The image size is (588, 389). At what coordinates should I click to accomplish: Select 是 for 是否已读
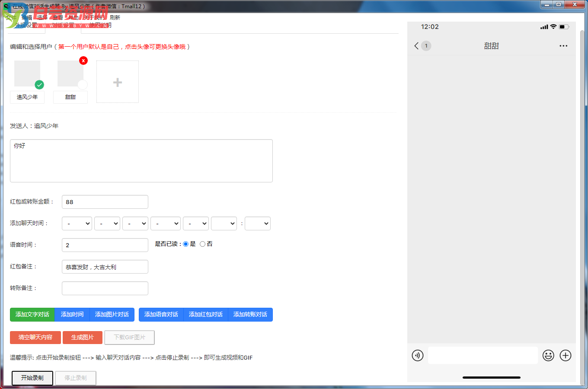tap(186, 244)
